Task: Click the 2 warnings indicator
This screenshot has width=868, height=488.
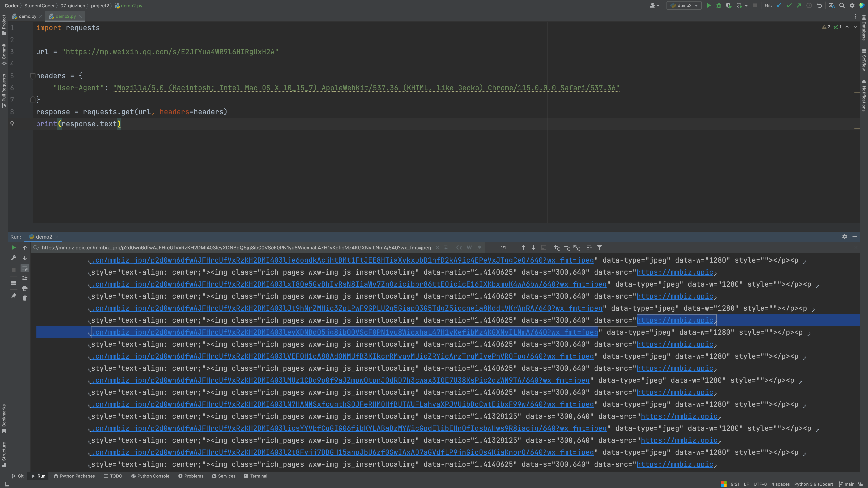Action: coord(826,27)
